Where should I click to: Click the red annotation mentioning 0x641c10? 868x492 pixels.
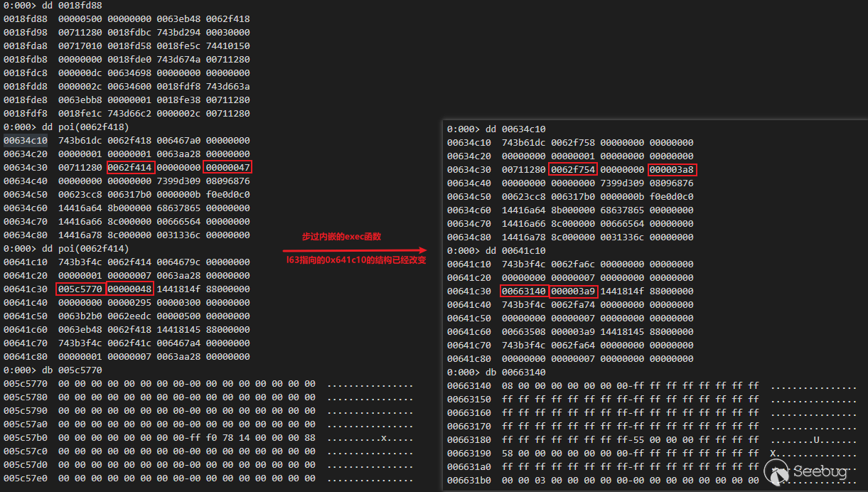pos(355,261)
